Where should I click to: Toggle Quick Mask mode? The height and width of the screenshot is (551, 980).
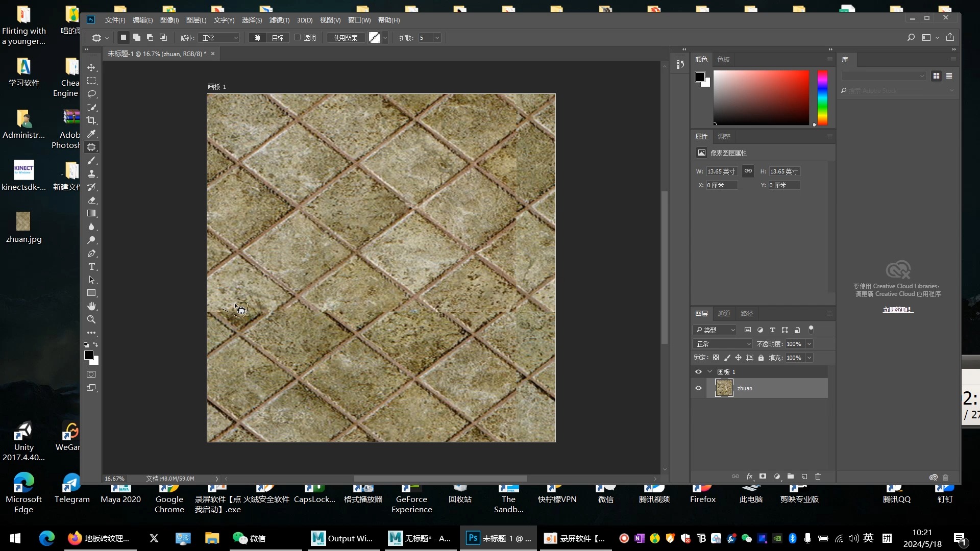point(91,374)
